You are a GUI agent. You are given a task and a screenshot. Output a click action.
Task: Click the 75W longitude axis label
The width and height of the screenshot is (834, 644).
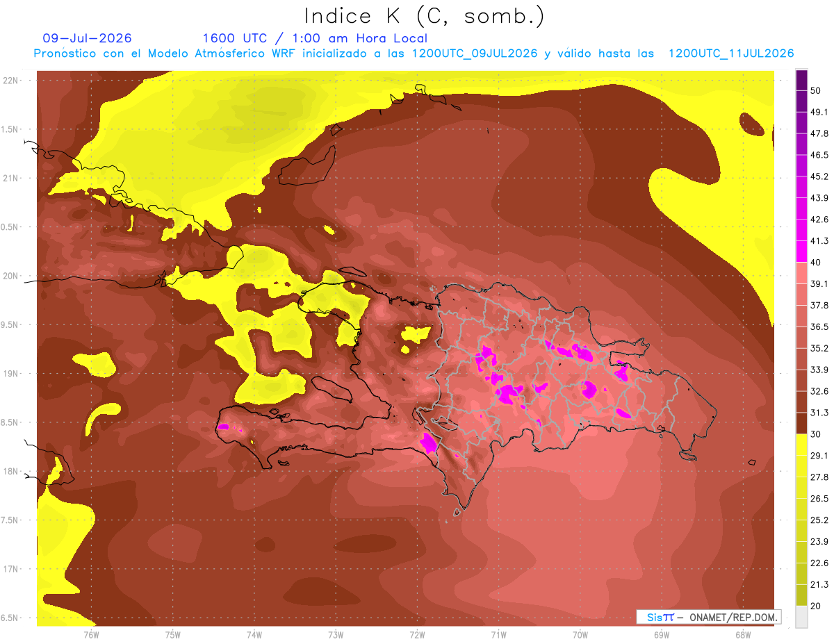point(173,634)
